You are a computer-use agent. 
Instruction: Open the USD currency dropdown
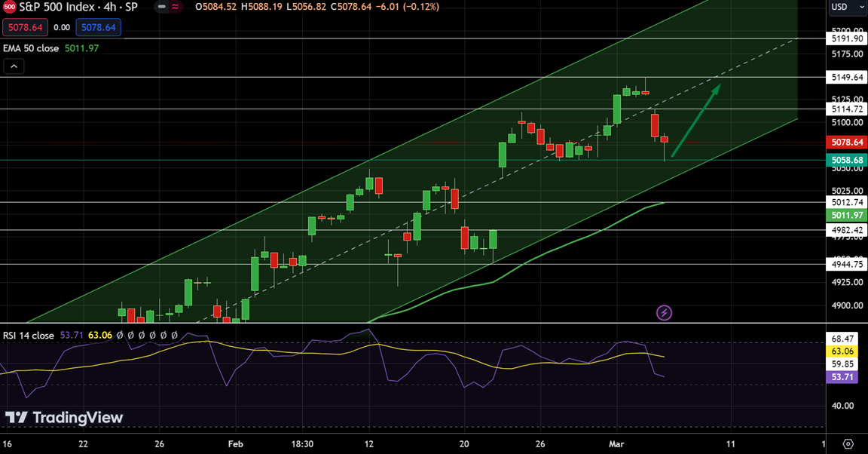[x=843, y=7]
